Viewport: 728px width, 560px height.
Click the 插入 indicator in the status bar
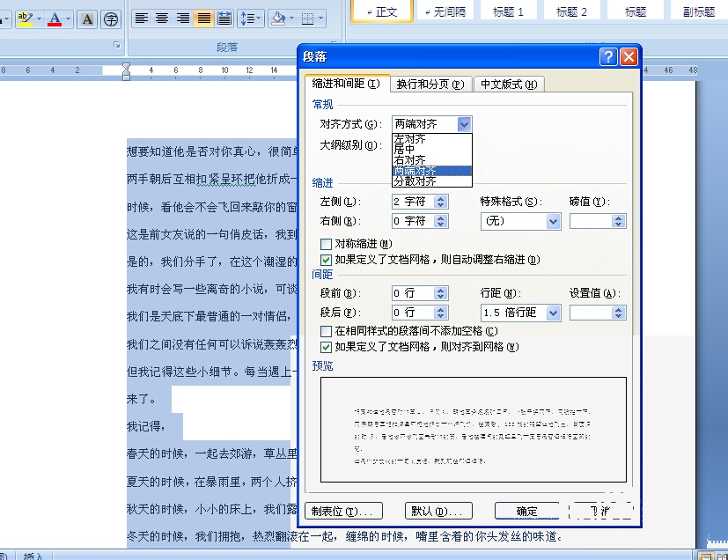pyautogui.click(x=33, y=556)
